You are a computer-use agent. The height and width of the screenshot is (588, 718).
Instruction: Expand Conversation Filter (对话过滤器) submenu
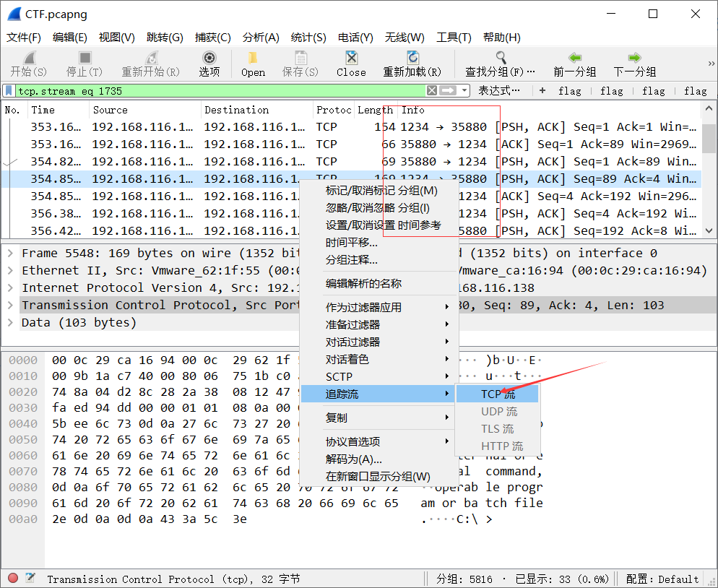379,342
